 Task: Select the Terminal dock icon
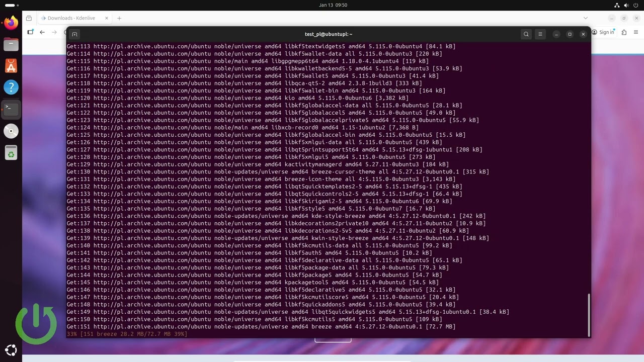coord(11,109)
